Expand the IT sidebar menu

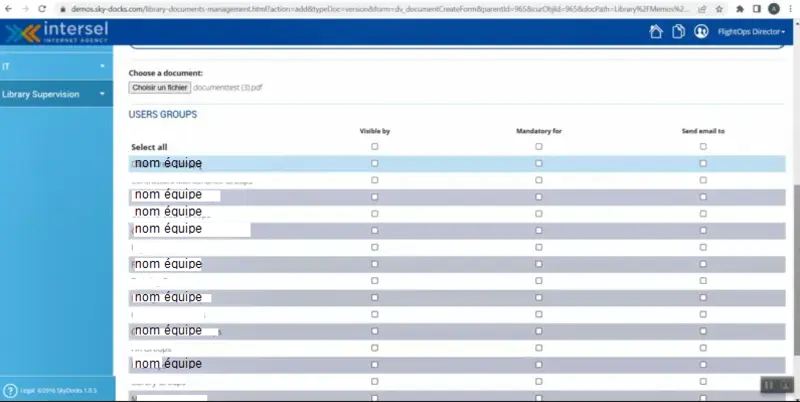[56, 66]
